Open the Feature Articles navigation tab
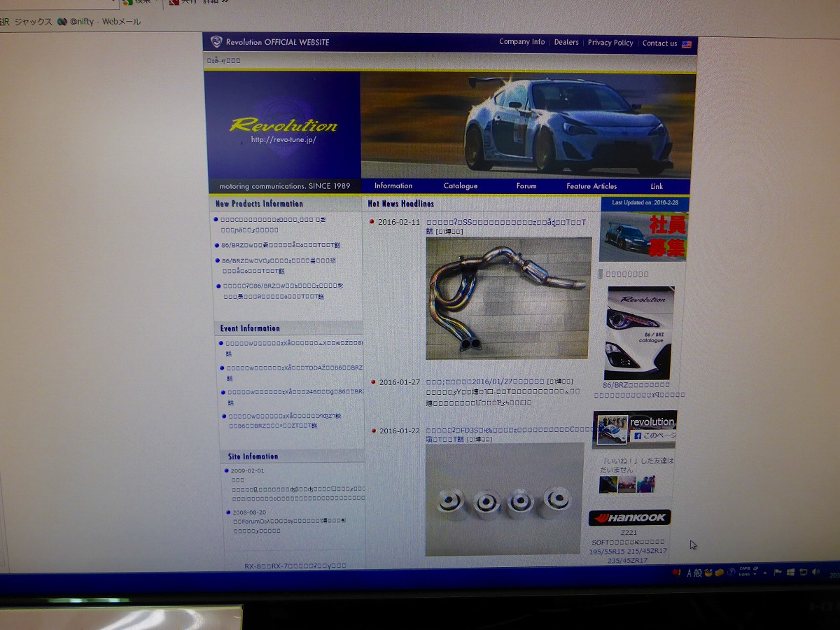Screen dimensions: 840x630 (591, 186)
